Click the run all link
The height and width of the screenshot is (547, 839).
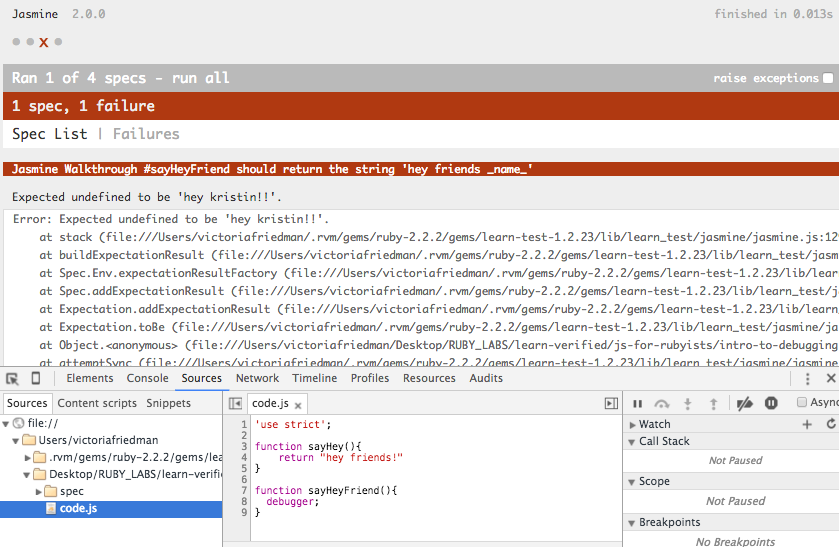pyautogui.click(x=201, y=78)
